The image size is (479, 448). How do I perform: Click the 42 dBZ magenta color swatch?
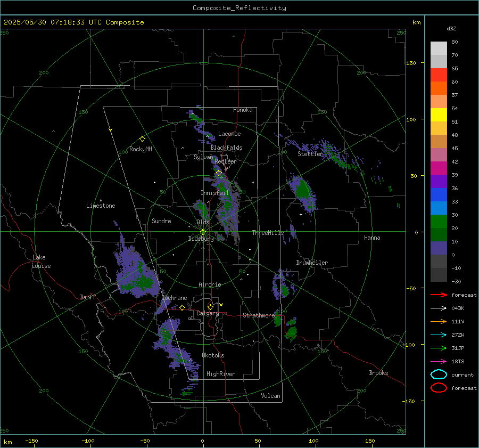click(x=439, y=168)
